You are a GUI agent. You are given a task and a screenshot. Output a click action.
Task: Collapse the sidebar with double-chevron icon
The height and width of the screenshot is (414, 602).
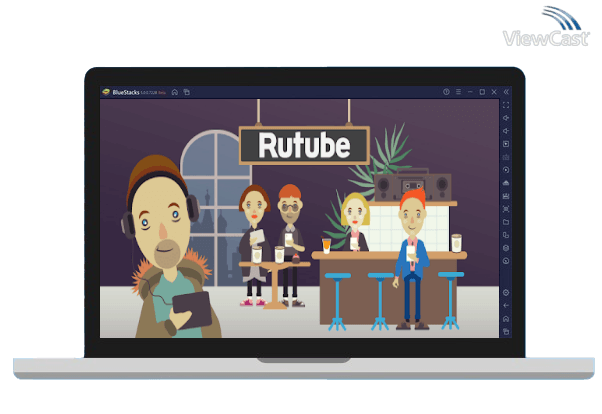[506, 92]
